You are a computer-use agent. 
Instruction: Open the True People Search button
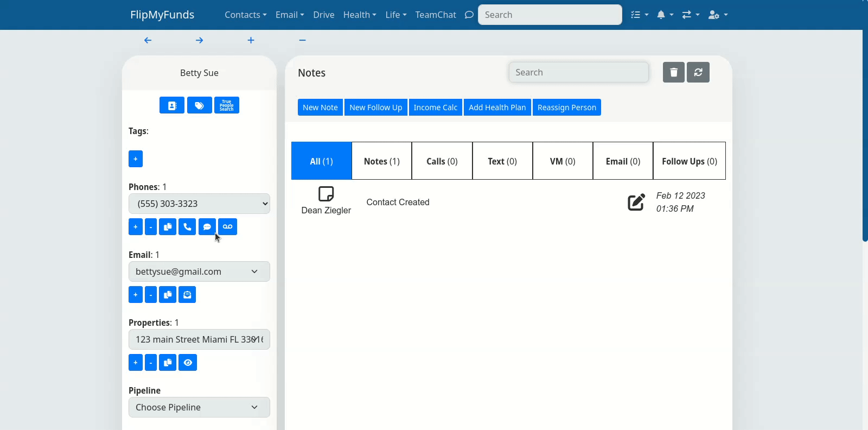point(227,105)
